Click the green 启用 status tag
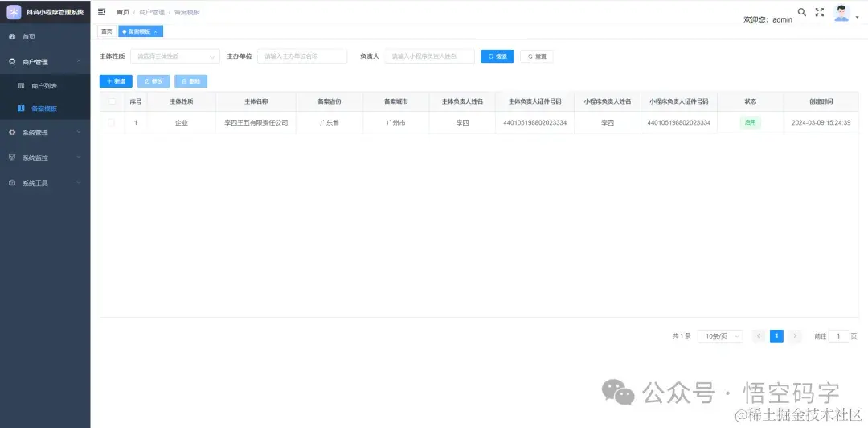Image resolution: width=868 pixels, height=428 pixels. [750, 122]
